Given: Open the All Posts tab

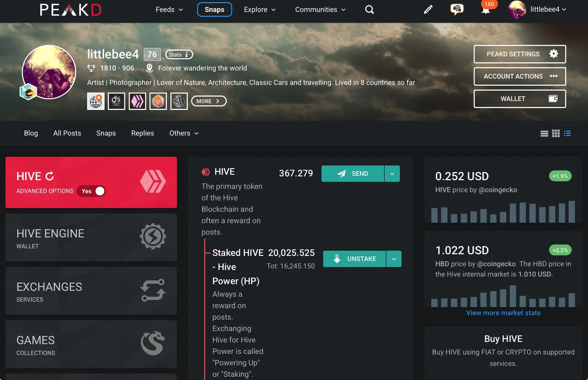Looking at the screenshot, I should tap(67, 133).
